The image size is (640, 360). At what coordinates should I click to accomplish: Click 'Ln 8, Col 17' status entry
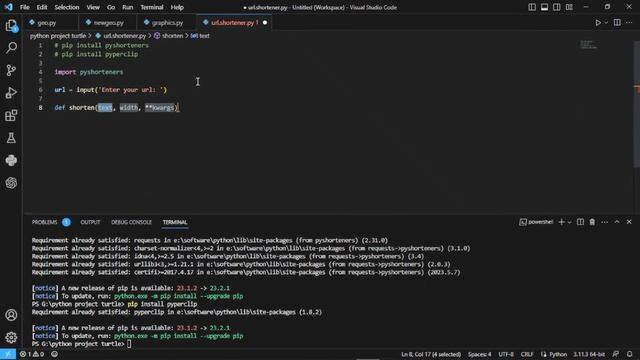tap(431, 354)
